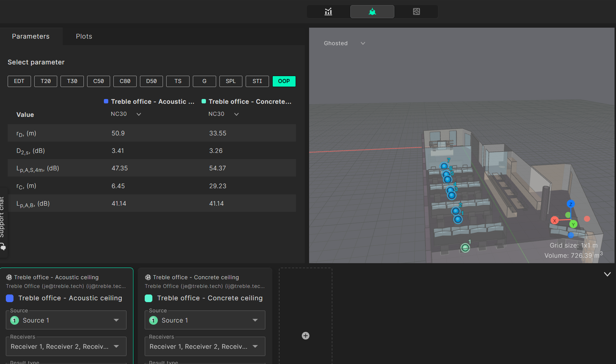Screen dimensions: 616x364
Task: Select the SPL parameter
Action: point(231,81)
